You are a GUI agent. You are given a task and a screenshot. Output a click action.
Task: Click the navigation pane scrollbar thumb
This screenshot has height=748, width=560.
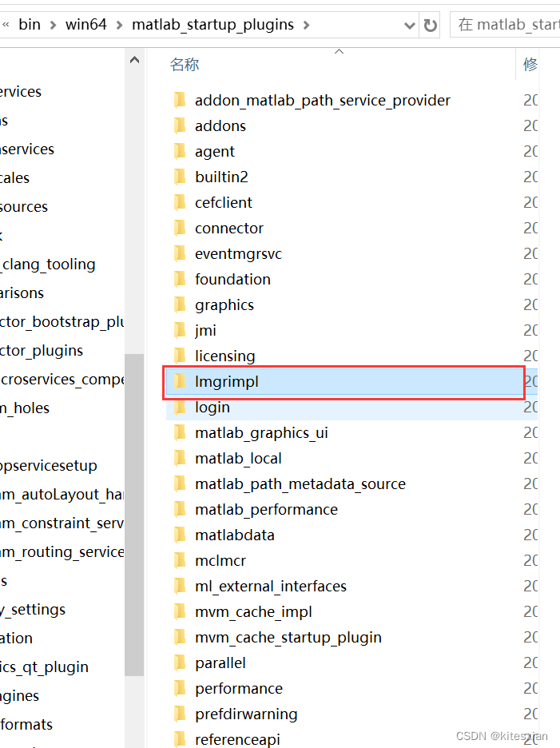click(134, 515)
